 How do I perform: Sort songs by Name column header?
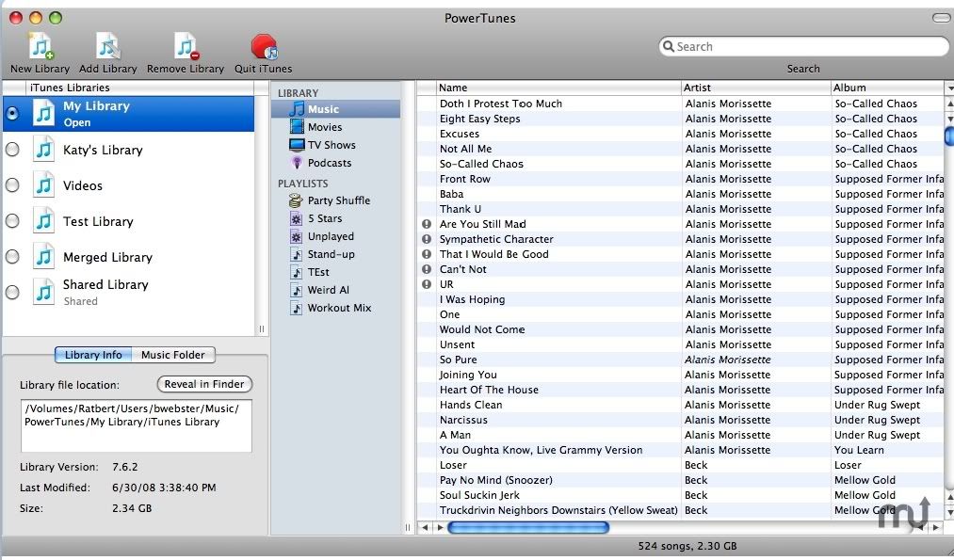click(x=558, y=88)
